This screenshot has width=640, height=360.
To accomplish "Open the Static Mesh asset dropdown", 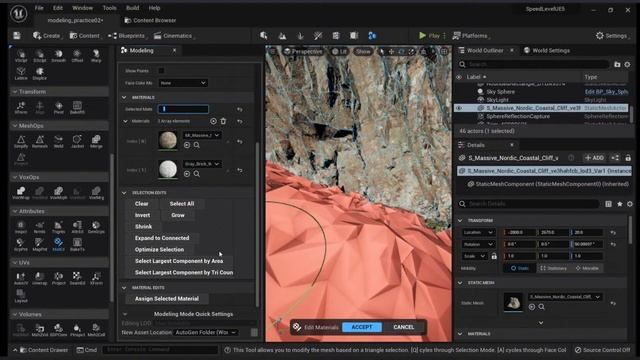I will [x=565, y=297].
